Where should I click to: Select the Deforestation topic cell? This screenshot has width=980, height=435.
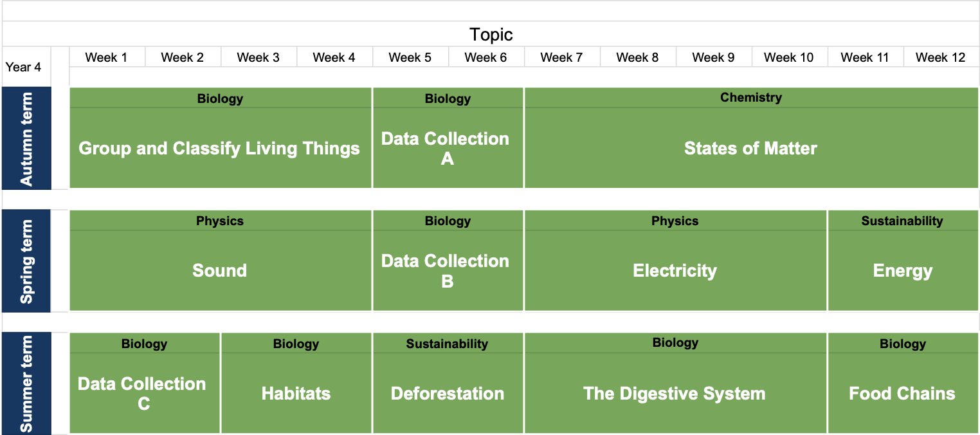tap(447, 393)
